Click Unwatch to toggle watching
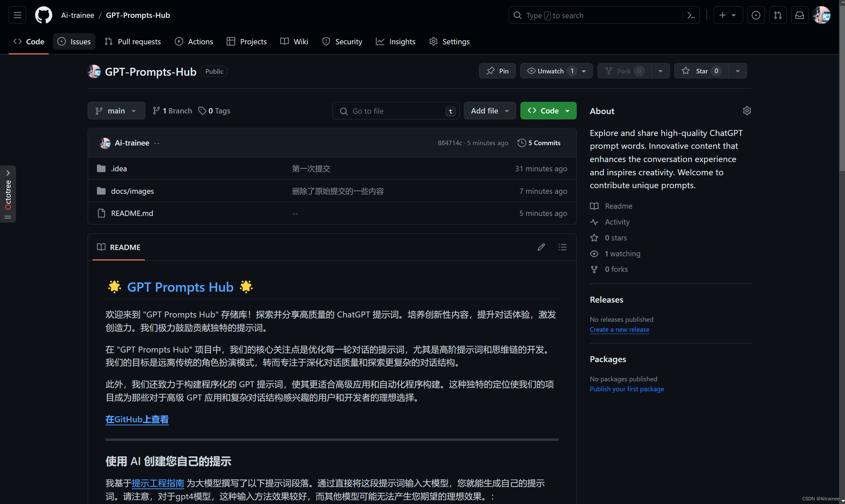Image resolution: width=845 pixels, height=504 pixels. (x=550, y=71)
